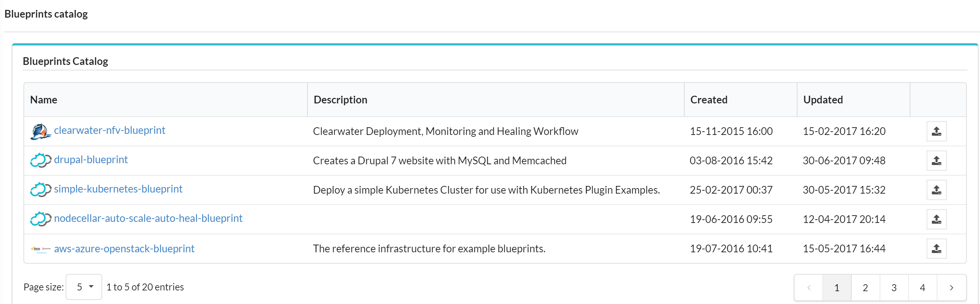Jump to page 4 of entries

[x=922, y=287]
